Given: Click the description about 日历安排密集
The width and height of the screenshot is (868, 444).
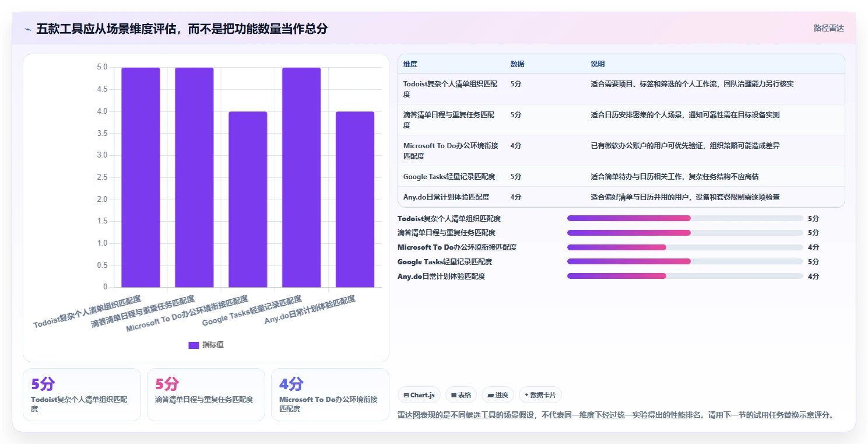Looking at the screenshot, I should 685,115.
